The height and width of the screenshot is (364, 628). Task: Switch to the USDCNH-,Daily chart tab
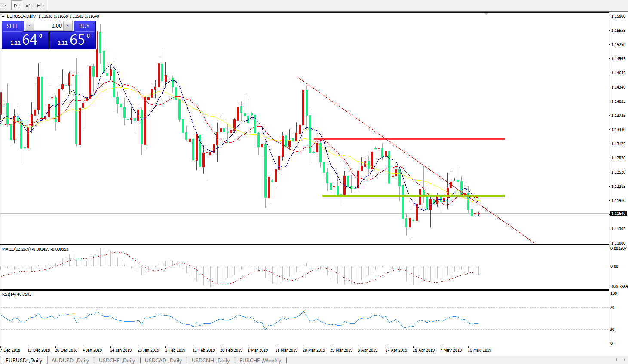[x=211, y=360]
